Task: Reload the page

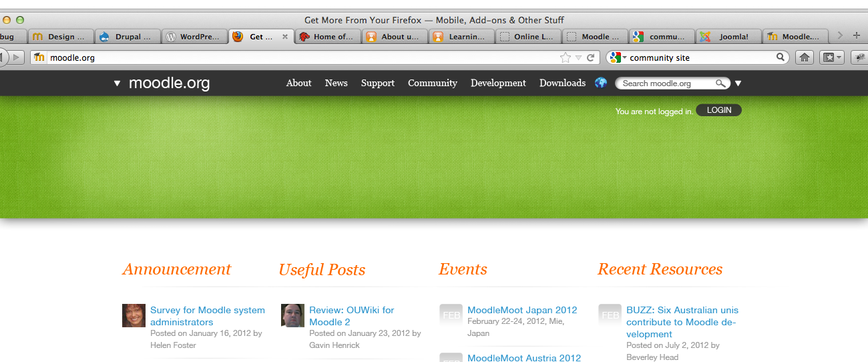Action: [590, 57]
